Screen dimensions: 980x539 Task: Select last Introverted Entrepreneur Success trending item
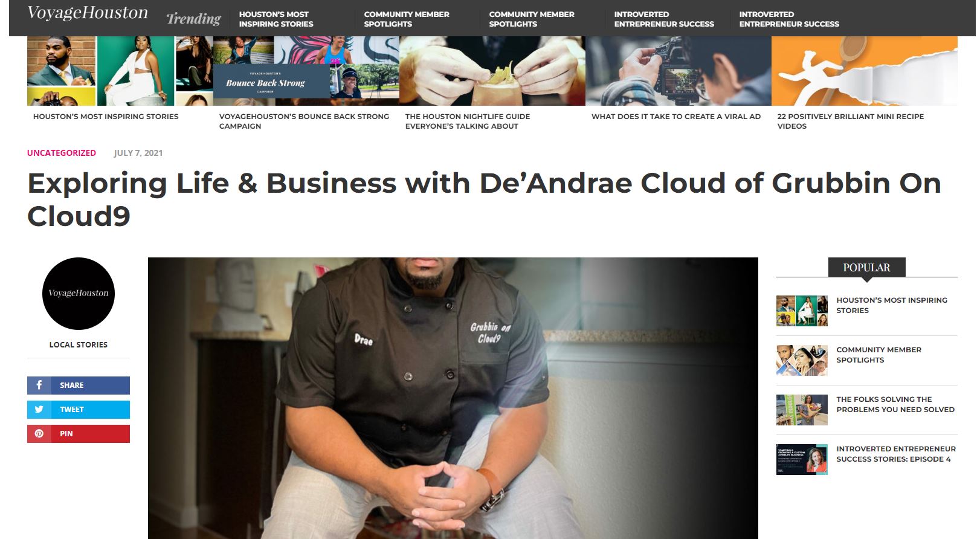click(789, 19)
